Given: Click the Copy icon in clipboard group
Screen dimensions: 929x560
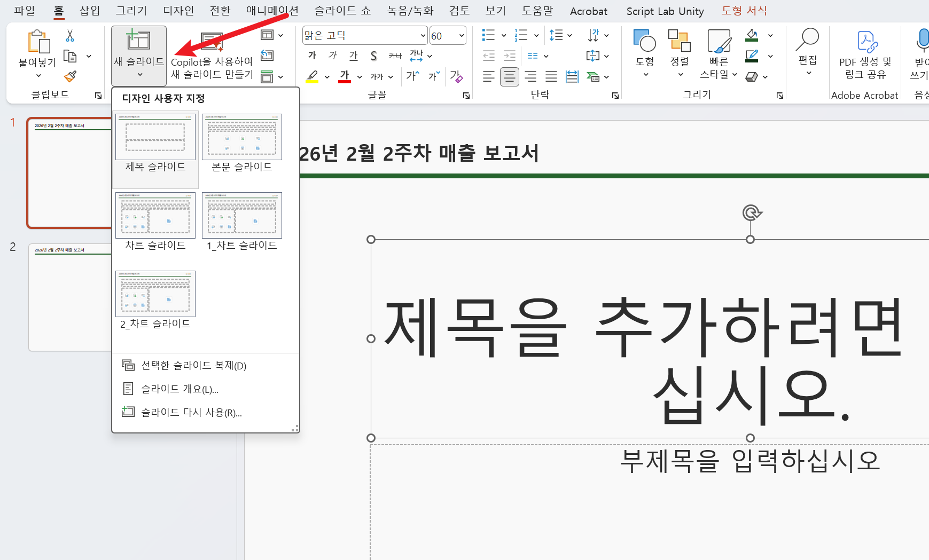Looking at the screenshot, I should [70, 56].
